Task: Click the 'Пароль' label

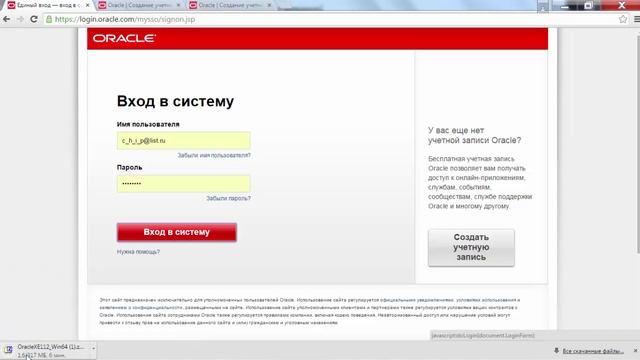Action: point(129,167)
